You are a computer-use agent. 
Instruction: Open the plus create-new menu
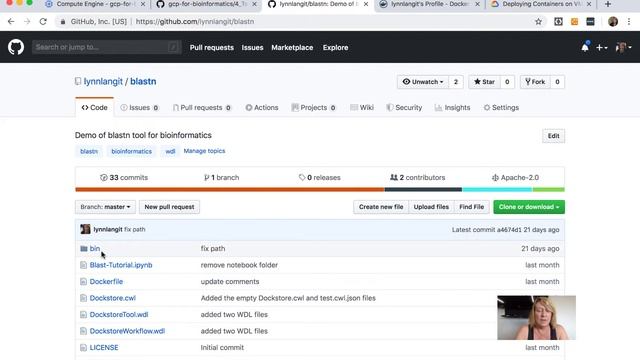point(601,48)
